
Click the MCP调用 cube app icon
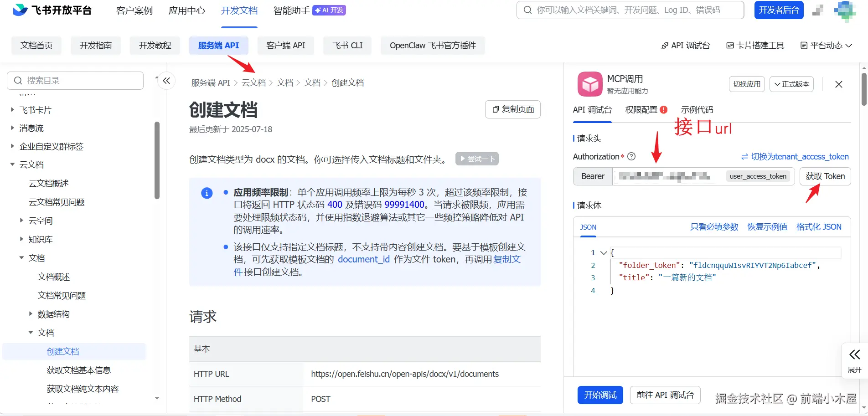[590, 84]
